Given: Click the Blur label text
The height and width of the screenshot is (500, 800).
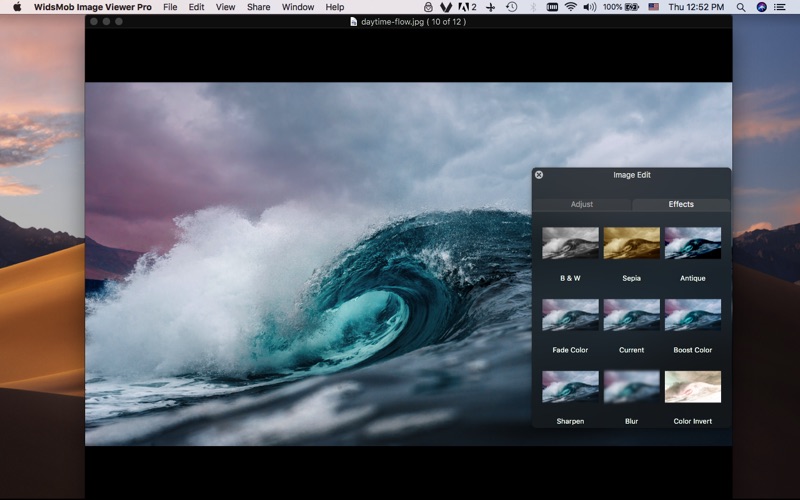Looking at the screenshot, I should pos(632,421).
